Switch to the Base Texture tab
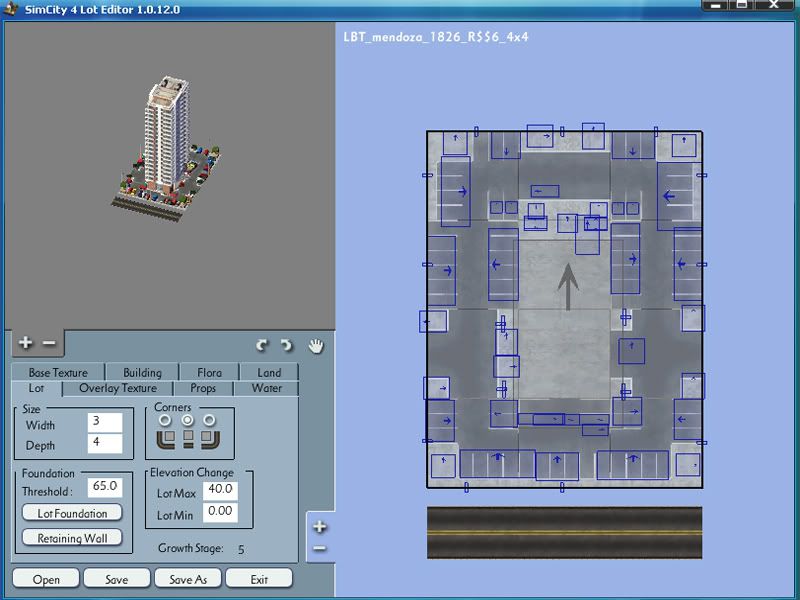The width and height of the screenshot is (800, 600). (58, 372)
